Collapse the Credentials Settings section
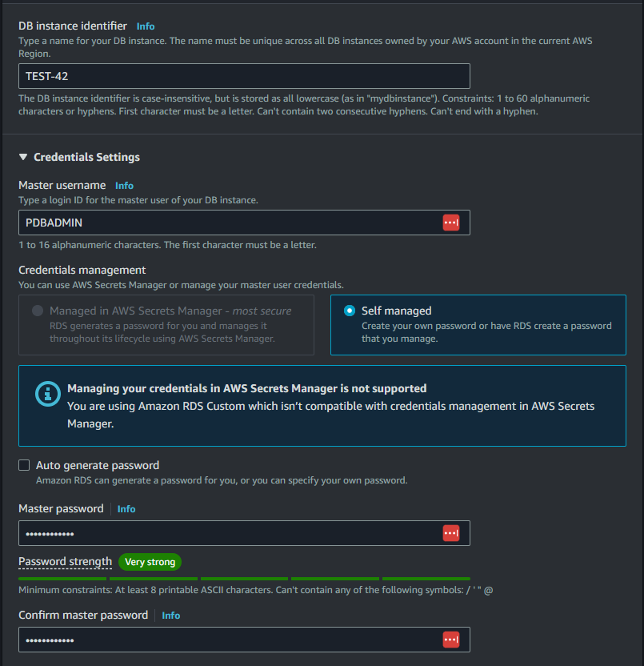The height and width of the screenshot is (666, 644). coord(23,157)
